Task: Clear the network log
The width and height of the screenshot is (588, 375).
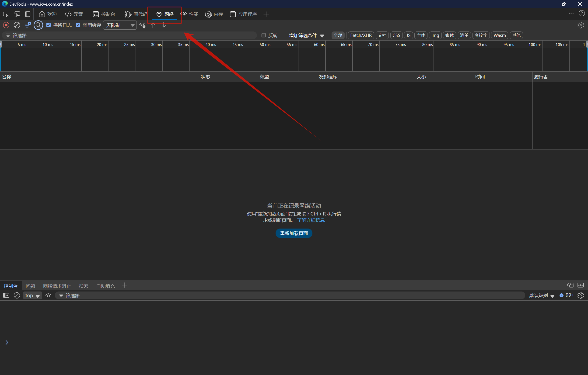Action: 17,25
